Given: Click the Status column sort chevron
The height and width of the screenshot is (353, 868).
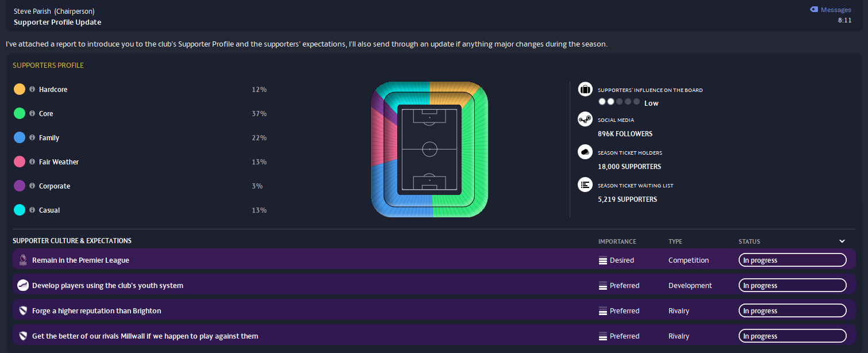Looking at the screenshot, I should tap(842, 241).
